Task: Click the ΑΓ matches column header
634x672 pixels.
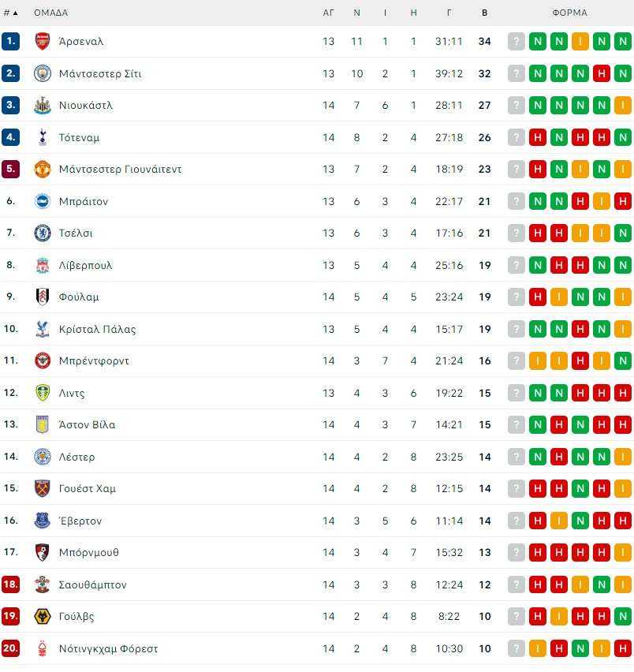Action: pyautogui.click(x=328, y=13)
